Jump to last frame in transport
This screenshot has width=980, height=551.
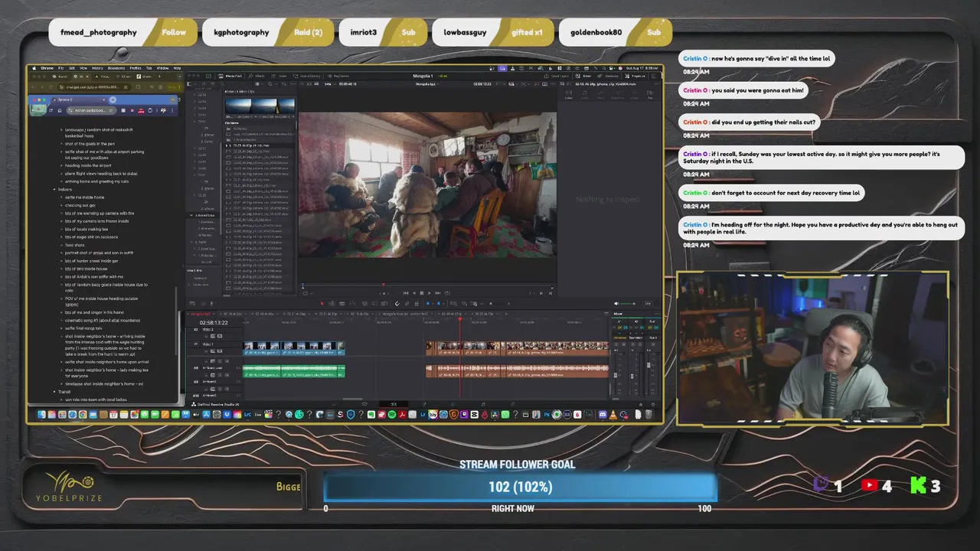tap(438, 293)
